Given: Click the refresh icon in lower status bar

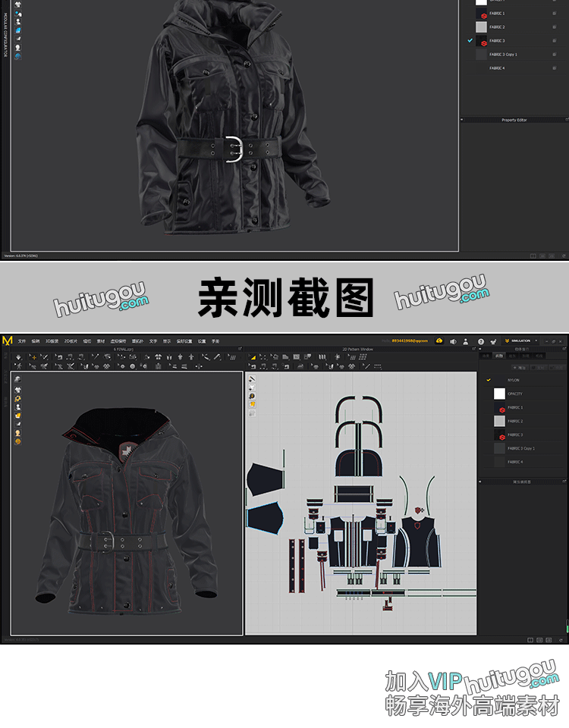Looking at the screenshot, I should point(561,640).
